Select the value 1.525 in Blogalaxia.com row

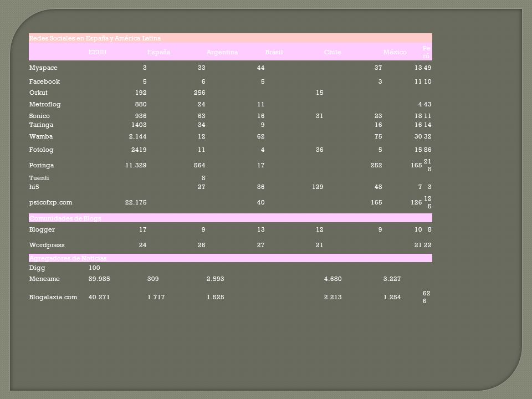pos(216,297)
